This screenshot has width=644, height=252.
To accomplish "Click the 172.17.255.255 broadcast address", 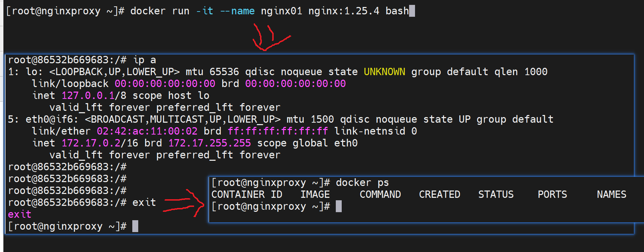I will 209,143.
